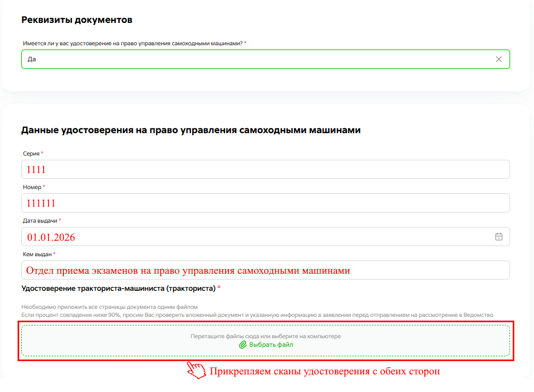Click the "Удостоверение тракториста-машиниста" upload label

[118, 289]
